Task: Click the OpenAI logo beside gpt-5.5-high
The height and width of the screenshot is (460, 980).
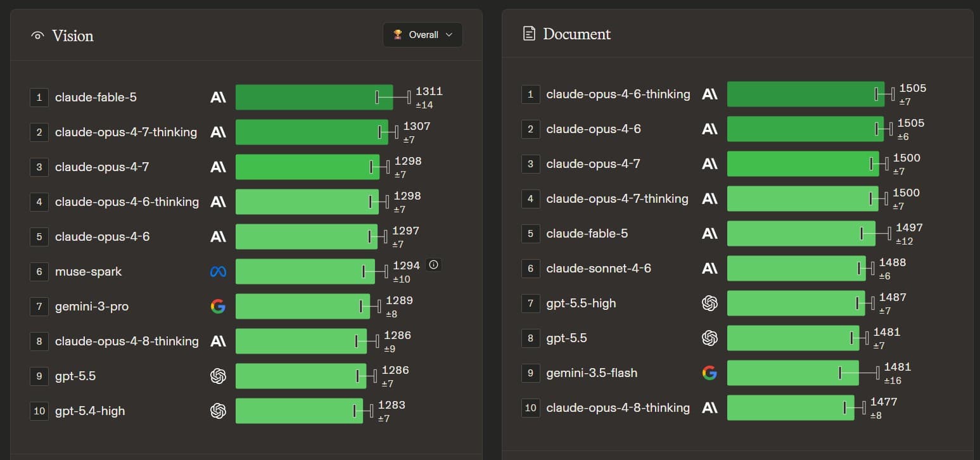Action: [x=710, y=303]
